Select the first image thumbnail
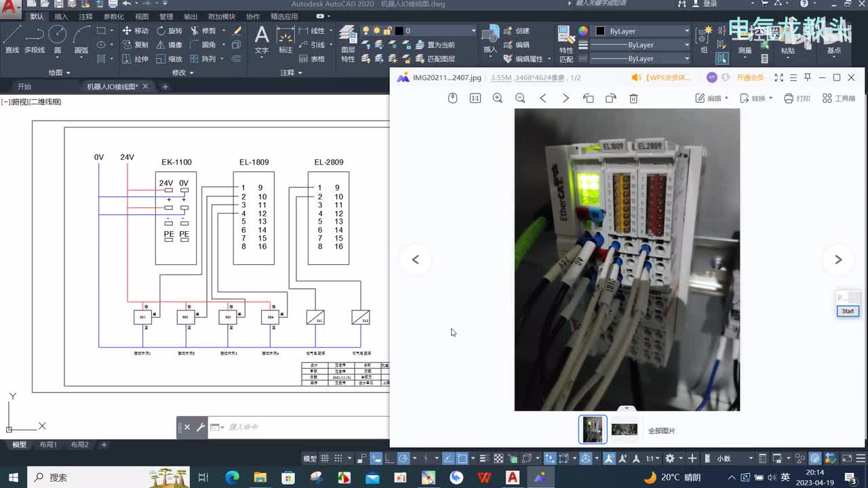The image size is (868, 488). pos(593,429)
